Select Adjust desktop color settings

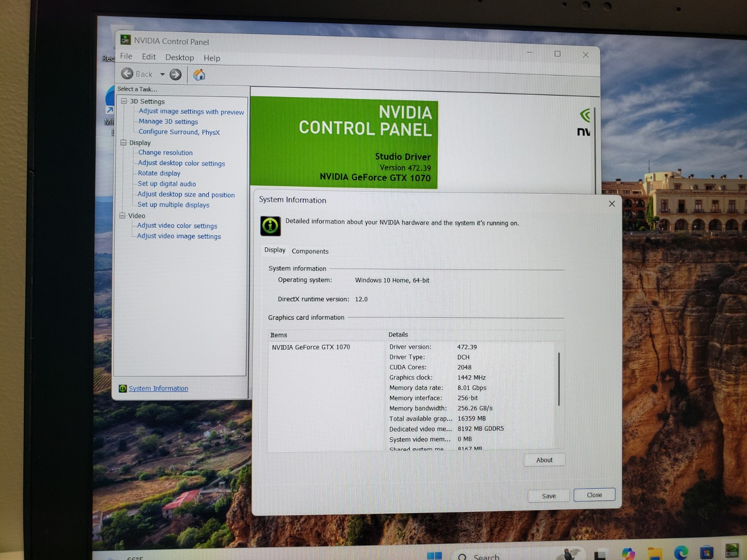click(x=182, y=163)
